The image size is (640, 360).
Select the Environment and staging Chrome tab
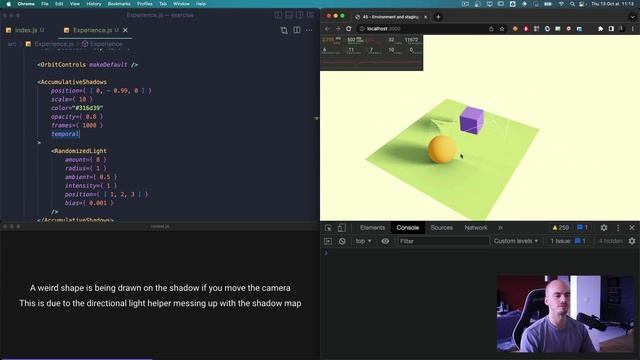(x=390, y=17)
